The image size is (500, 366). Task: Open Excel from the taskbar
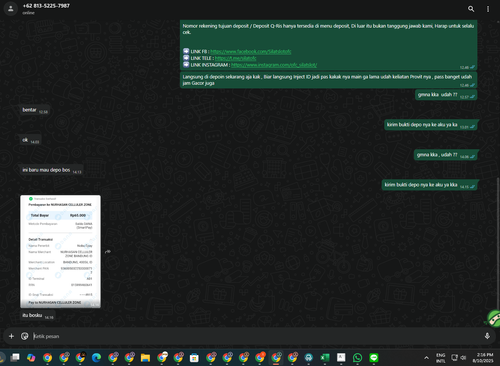[325, 358]
